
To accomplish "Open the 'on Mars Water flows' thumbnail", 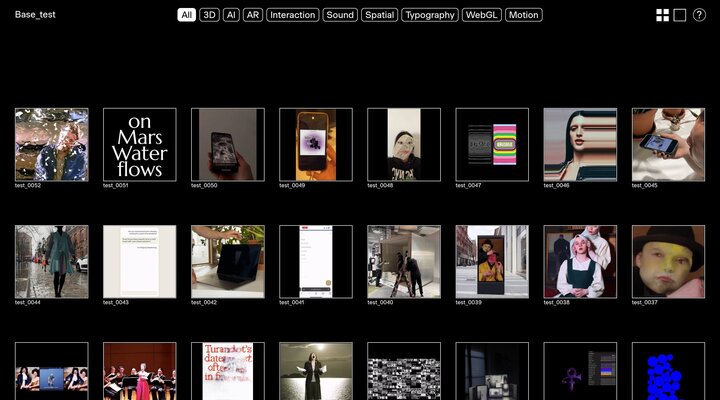I will (139, 145).
